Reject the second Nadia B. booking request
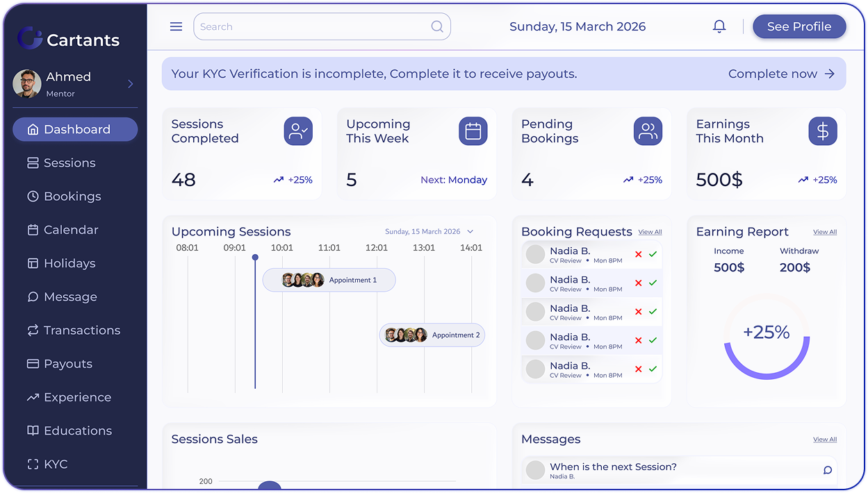The width and height of the screenshot is (868, 493). (638, 283)
